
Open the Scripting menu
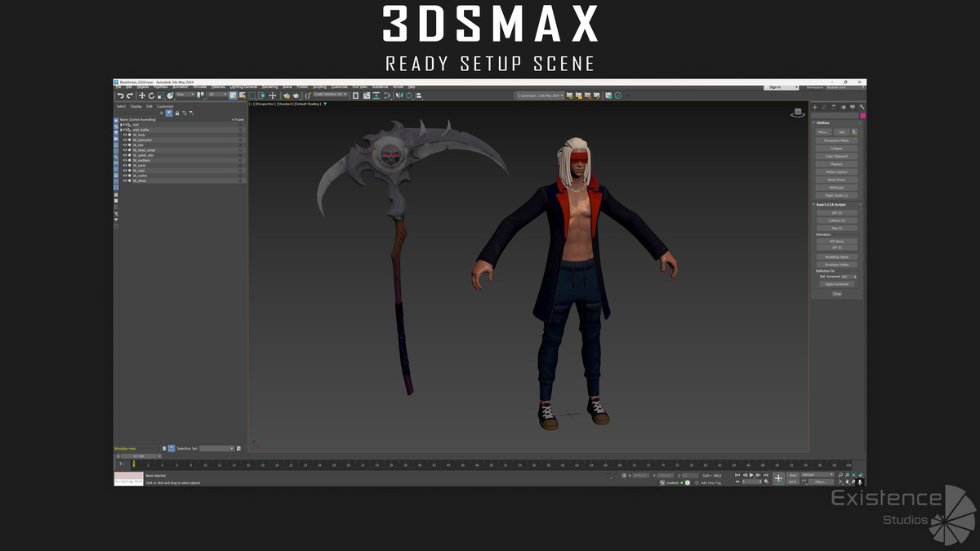coord(319,87)
